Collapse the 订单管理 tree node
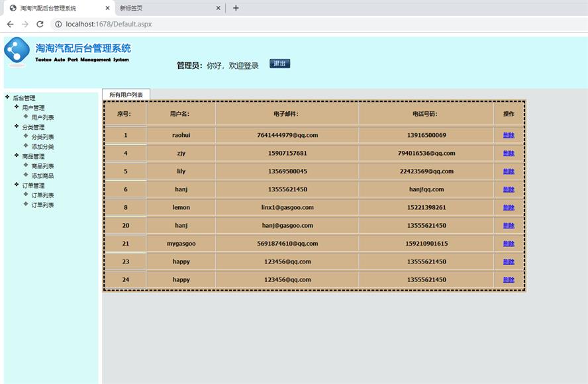The image size is (588, 384). [x=17, y=185]
